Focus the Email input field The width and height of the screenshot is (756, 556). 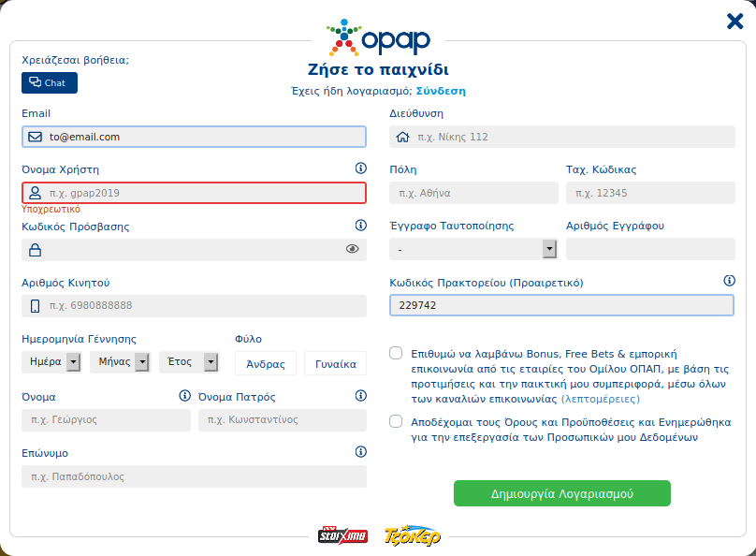click(x=194, y=137)
